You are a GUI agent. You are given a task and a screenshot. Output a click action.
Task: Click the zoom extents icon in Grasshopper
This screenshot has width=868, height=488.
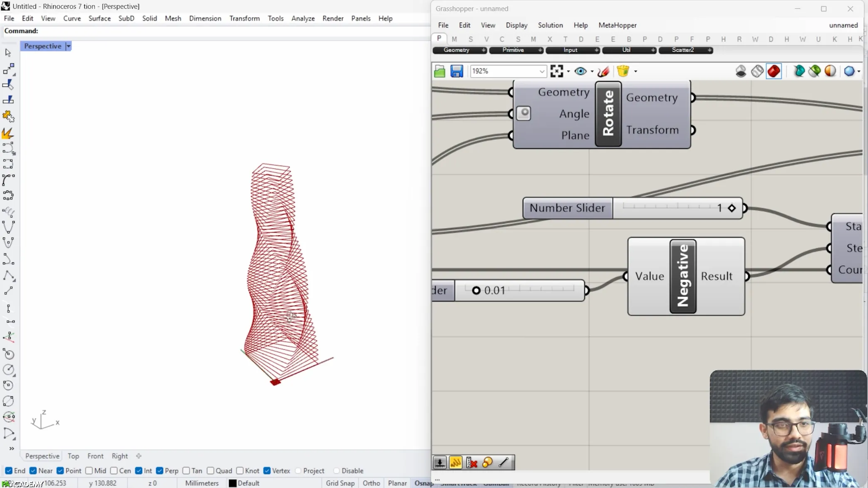(x=556, y=71)
